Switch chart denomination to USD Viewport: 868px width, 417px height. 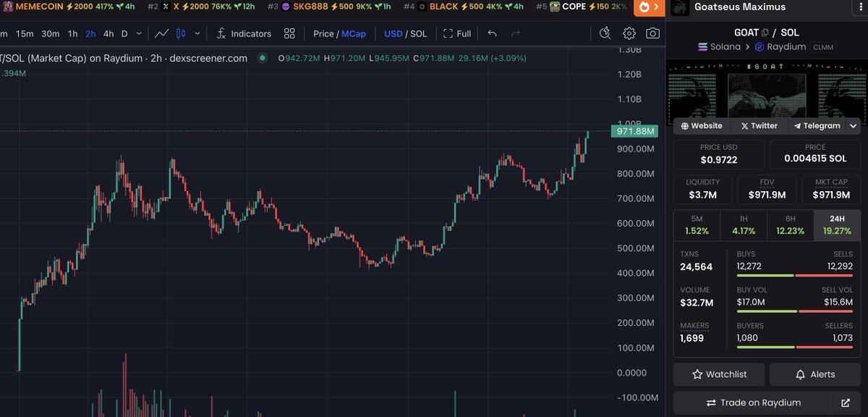tap(393, 33)
